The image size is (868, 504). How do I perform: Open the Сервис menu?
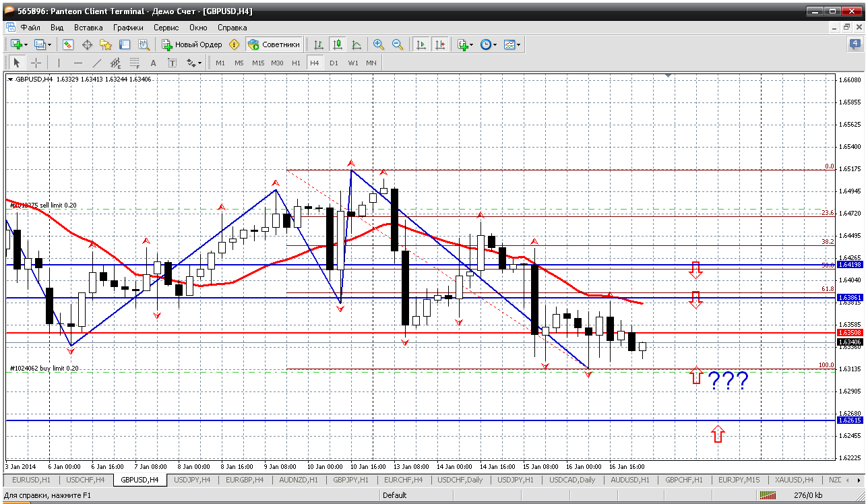point(166,28)
